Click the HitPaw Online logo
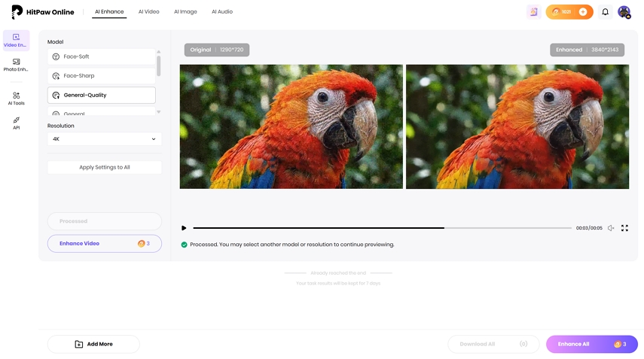The width and height of the screenshot is (644, 359). pos(43,12)
